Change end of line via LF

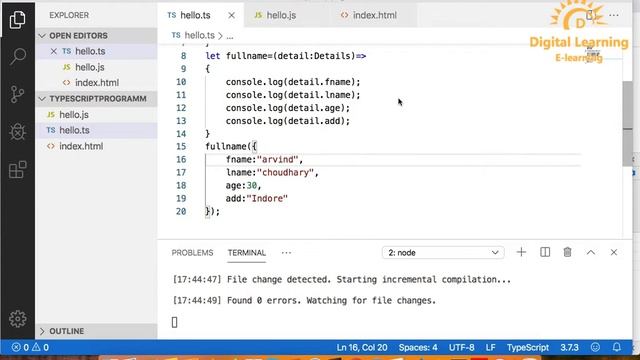tap(491, 347)
